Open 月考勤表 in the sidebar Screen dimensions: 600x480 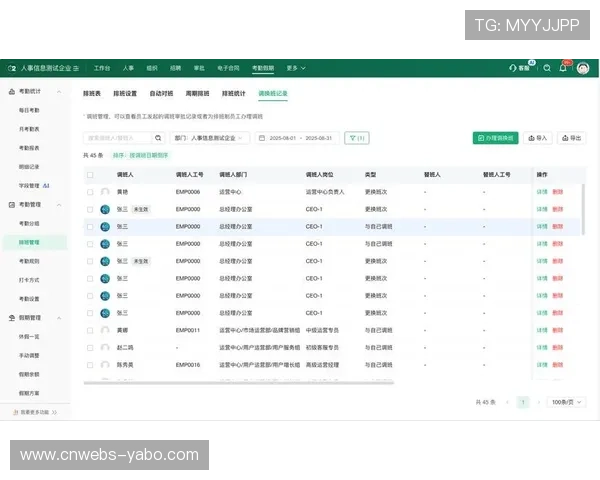[29, 129]
